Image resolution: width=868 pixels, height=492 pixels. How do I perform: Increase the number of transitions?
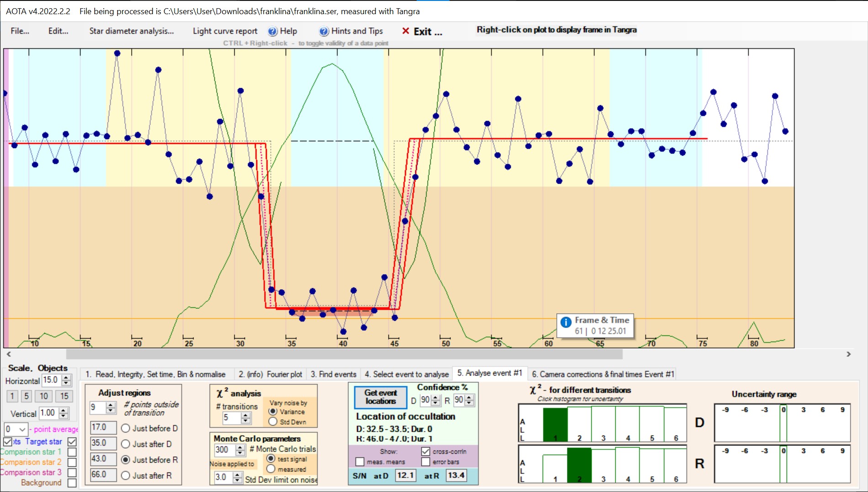point(246,415)
